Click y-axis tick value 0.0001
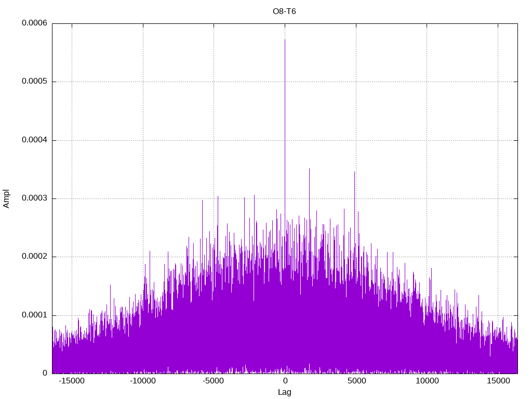 34,315
